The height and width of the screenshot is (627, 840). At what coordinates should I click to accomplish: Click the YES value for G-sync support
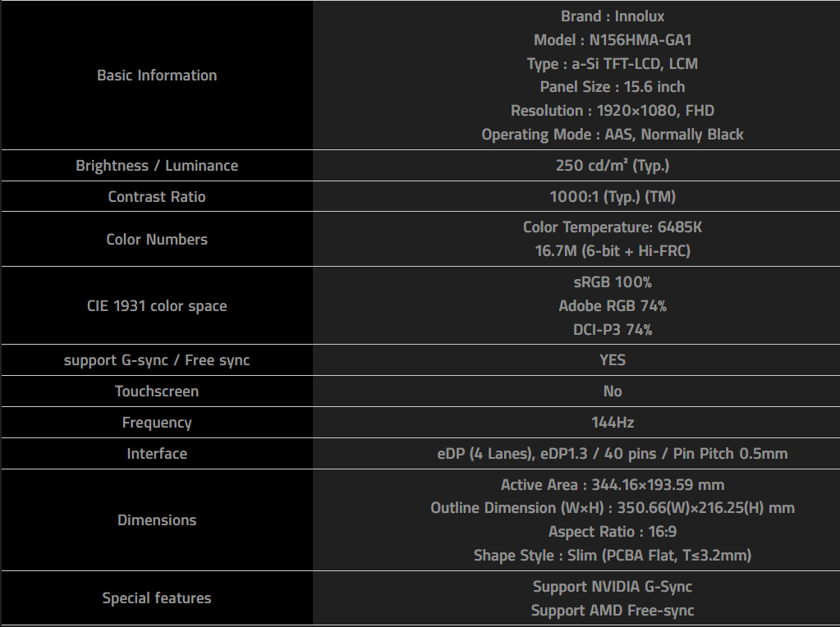613,360
